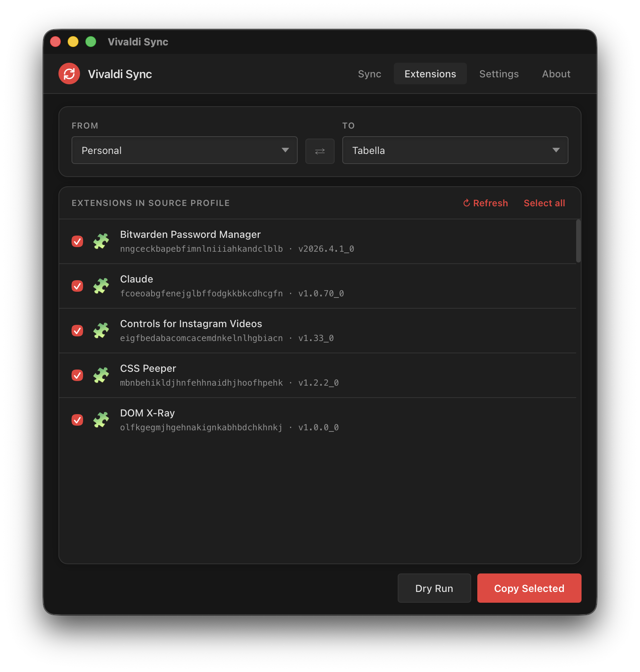
Task: Click the Vivaldi Sync red logo icon
Action: 69,74
